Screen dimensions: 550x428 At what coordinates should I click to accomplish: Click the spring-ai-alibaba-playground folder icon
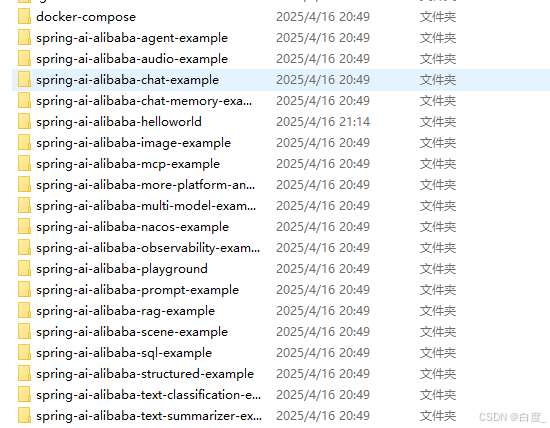click(24, 269)
